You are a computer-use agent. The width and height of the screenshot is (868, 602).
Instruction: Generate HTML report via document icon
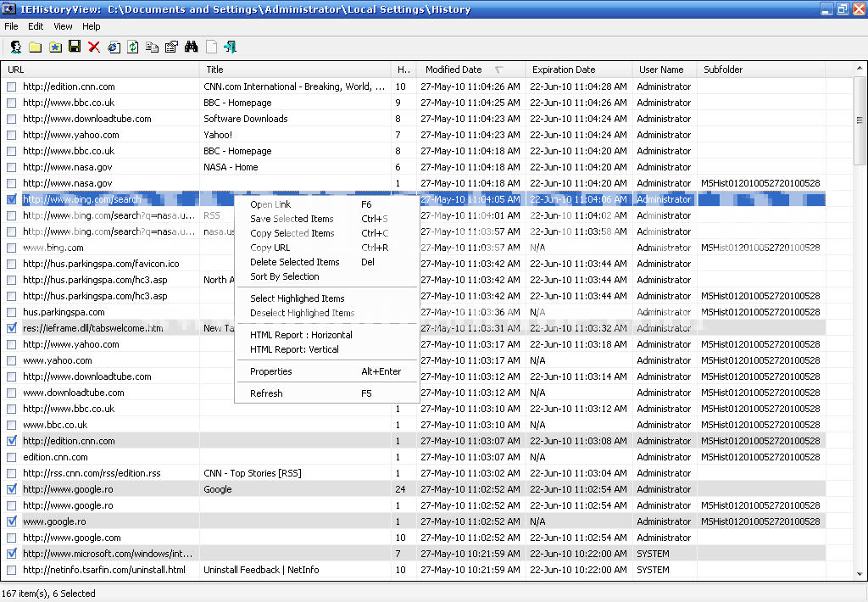tap(211, 47)
